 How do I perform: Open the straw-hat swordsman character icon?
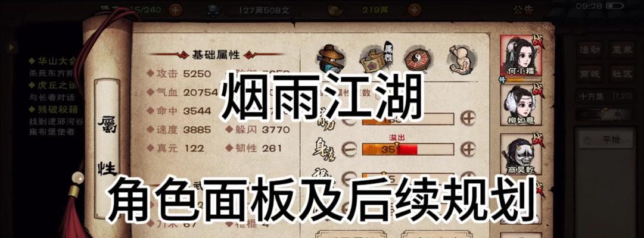pos(332,58)
